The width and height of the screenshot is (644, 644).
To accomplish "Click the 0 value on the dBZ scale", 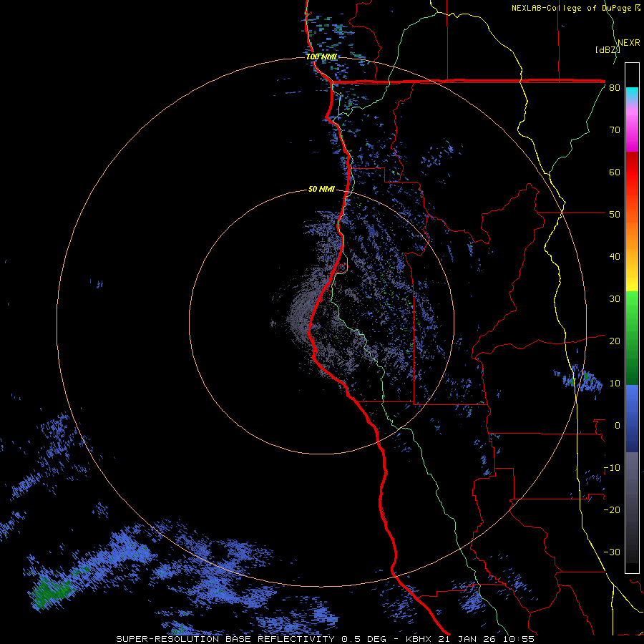I will coord(618,426).
